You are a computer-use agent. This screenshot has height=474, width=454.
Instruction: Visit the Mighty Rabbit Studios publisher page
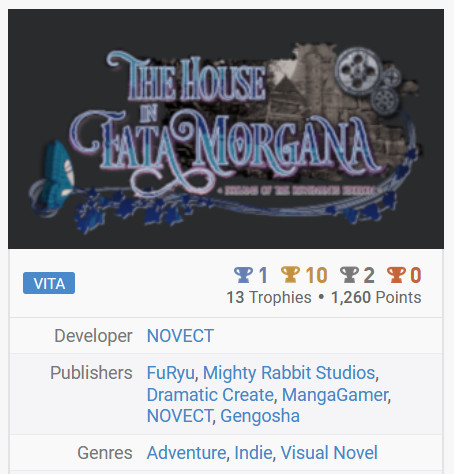pos(289,373)
